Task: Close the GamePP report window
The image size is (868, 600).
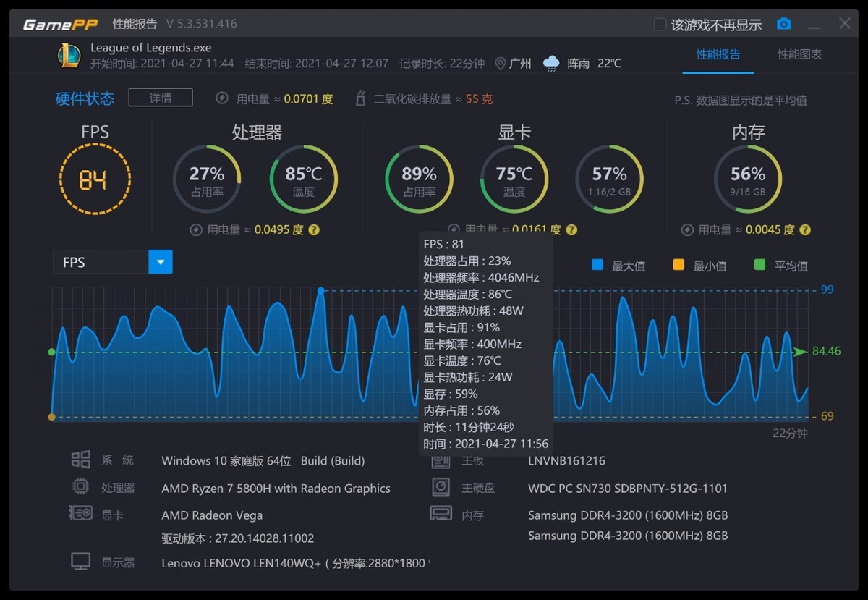Action: coord(845,24)
